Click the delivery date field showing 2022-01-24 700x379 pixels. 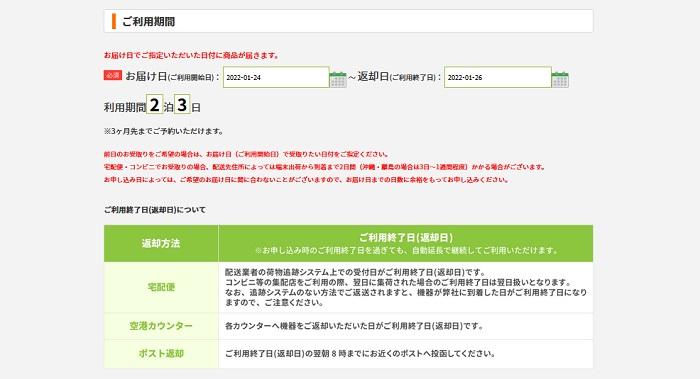coord(276,77)
